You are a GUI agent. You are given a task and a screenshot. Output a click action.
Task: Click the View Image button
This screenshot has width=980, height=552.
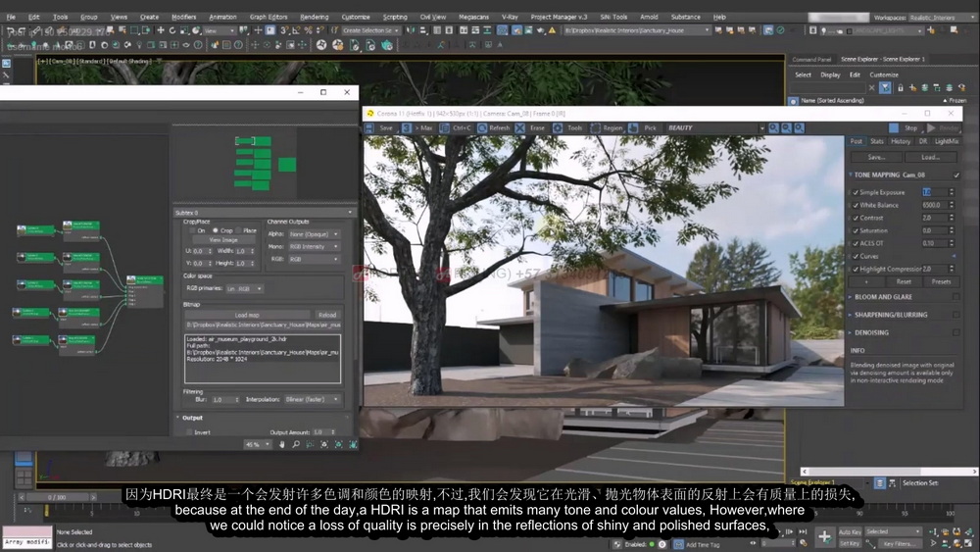223,240
